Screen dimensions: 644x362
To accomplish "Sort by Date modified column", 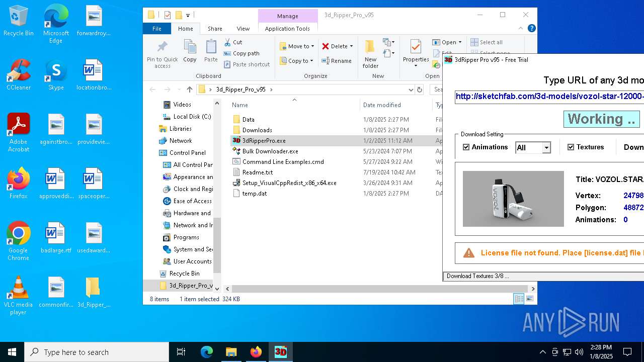I will tap(382, 105).
